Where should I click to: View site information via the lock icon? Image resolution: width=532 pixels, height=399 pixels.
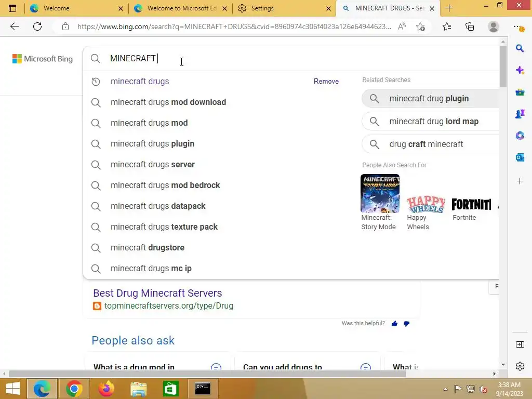click(x=65, y=26)
